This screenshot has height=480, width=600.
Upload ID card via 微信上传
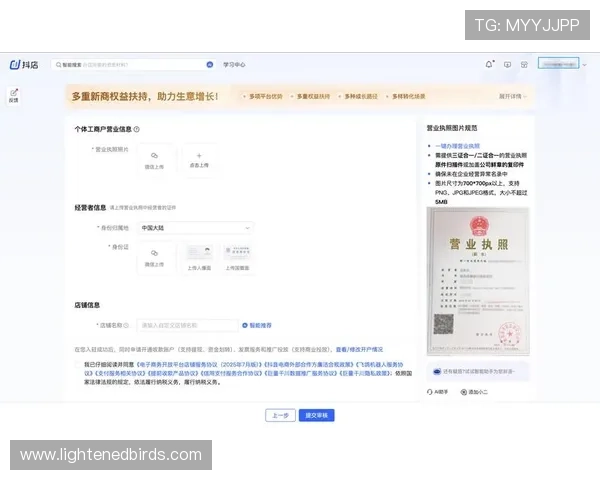pyautogui.click(x=154, y=258)
